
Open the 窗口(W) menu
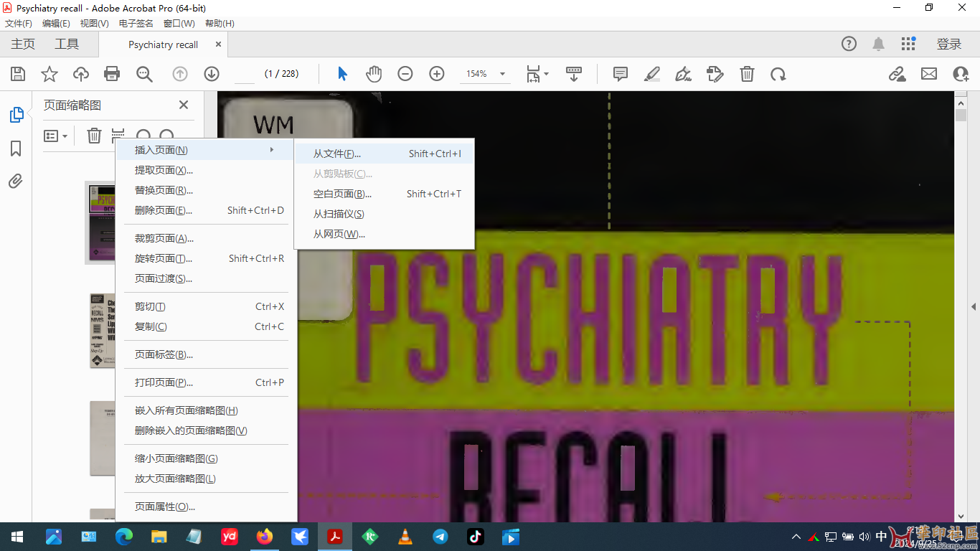179,23
